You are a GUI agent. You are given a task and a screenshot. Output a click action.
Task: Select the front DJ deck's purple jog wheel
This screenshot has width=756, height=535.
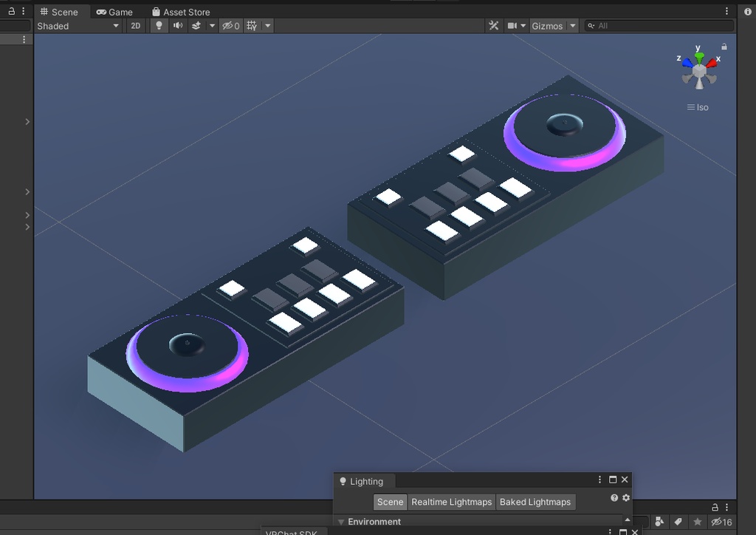point(187,353)
